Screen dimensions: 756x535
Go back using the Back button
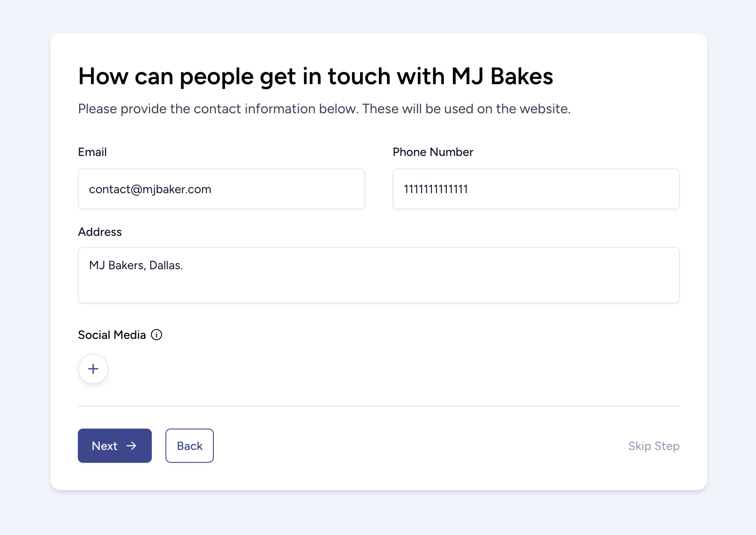pyautogui.click(x=189, y=446)
